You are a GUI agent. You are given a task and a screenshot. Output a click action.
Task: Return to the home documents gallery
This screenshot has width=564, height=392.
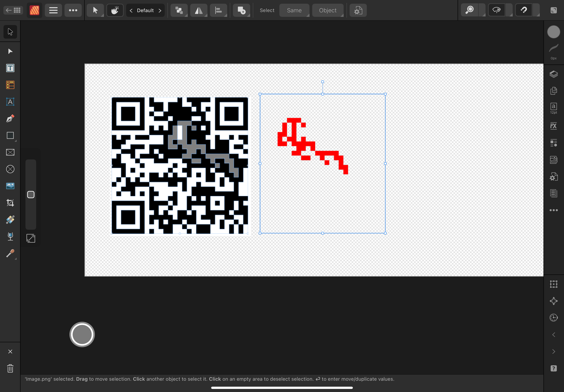[x=13, y=10]
